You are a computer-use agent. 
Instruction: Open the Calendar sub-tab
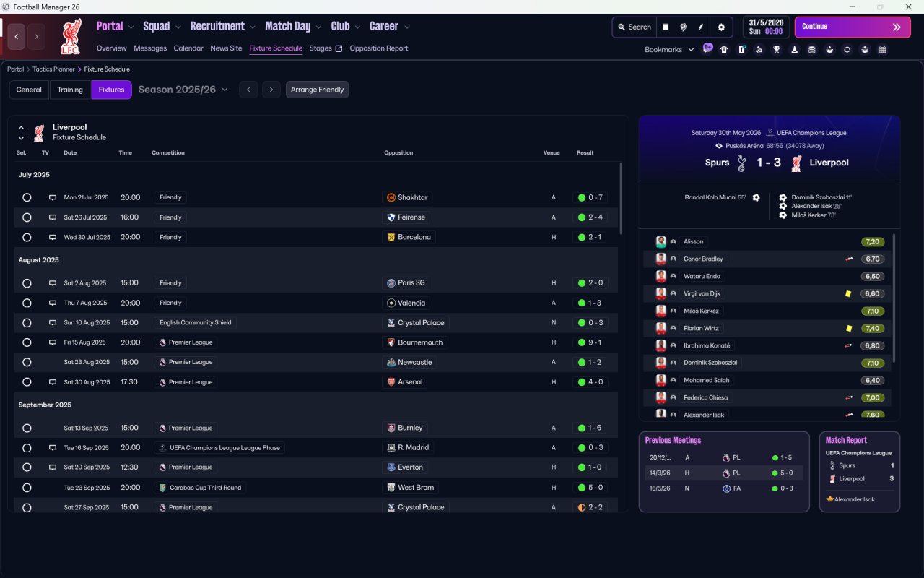pos(188,48)
